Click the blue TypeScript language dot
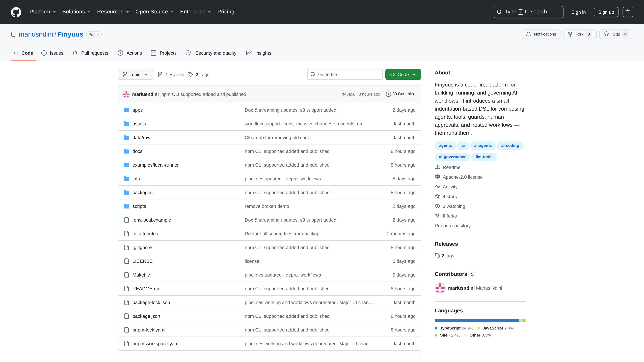Viewport: 644px width, 362px height. tap(436, 328)
